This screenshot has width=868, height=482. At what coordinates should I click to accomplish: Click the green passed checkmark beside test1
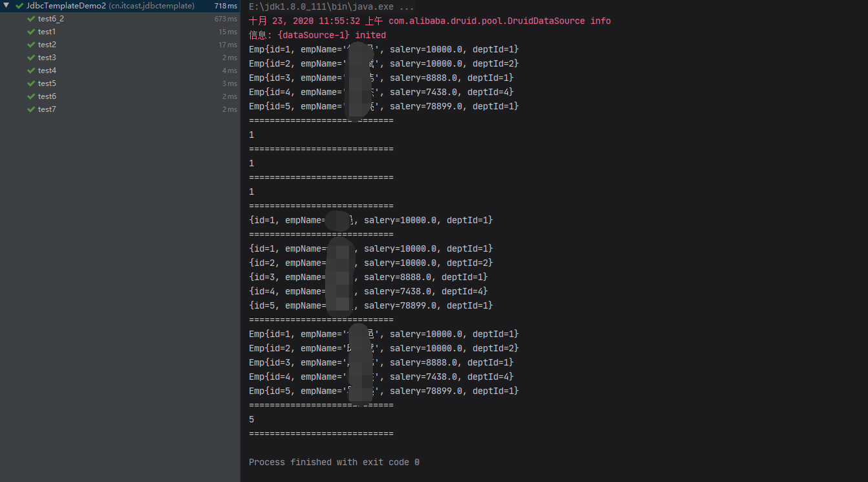[31, 32]
